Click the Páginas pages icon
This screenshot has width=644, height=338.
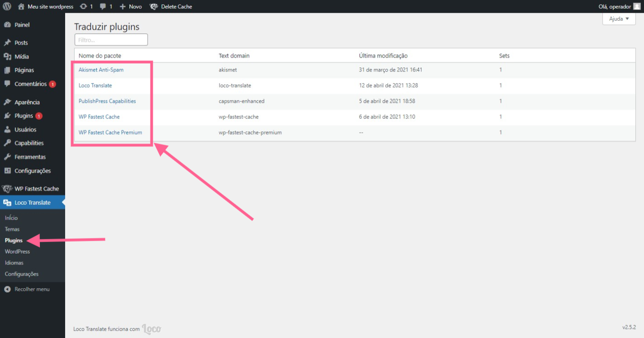pos(7,70)
